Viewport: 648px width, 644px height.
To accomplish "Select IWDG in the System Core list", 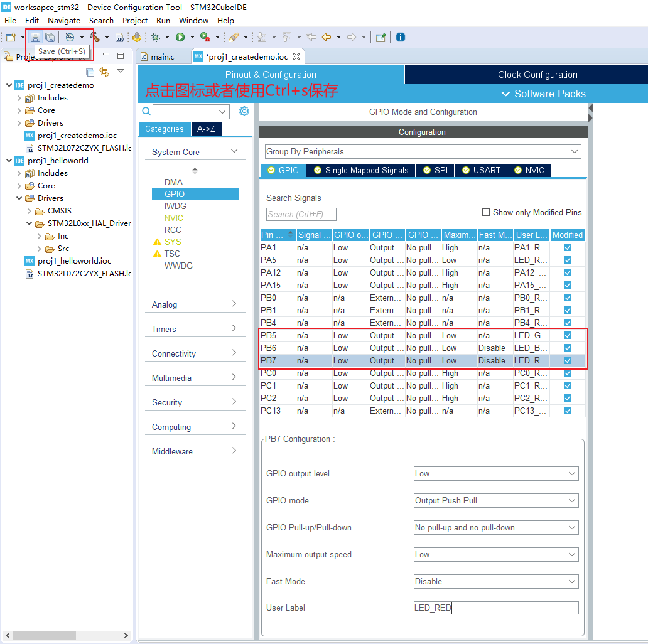I will pos(175,206).
